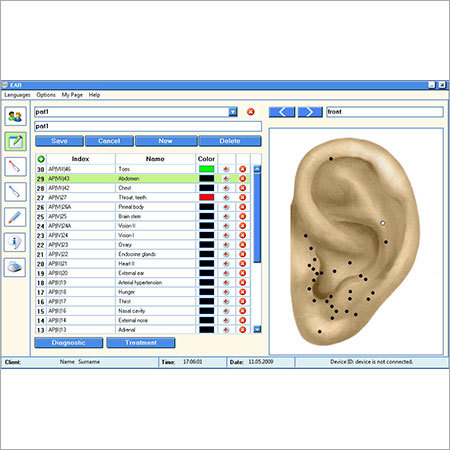The image size is (450, 450).
Task: Delete the External nose row with red X
Action: (243, 320)
